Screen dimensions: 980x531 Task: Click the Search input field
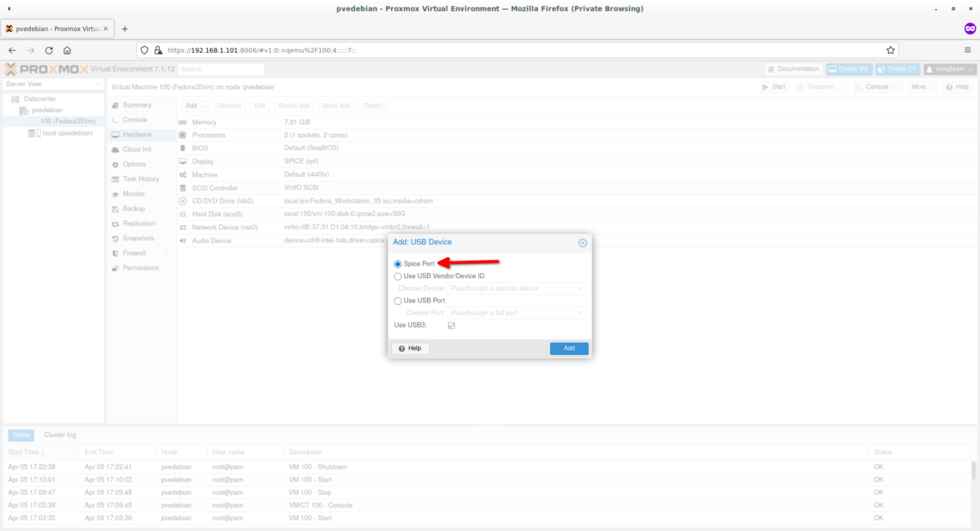click(218, 69)
